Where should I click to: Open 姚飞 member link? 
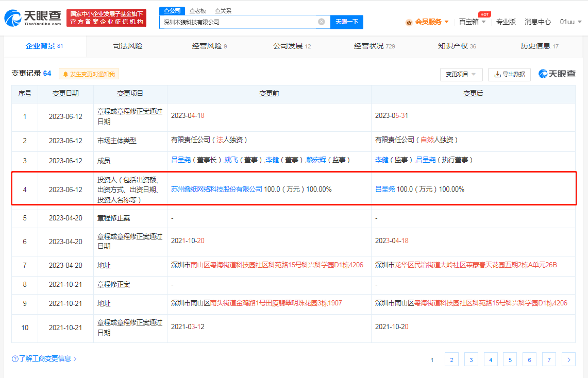[x=231, y=160]
